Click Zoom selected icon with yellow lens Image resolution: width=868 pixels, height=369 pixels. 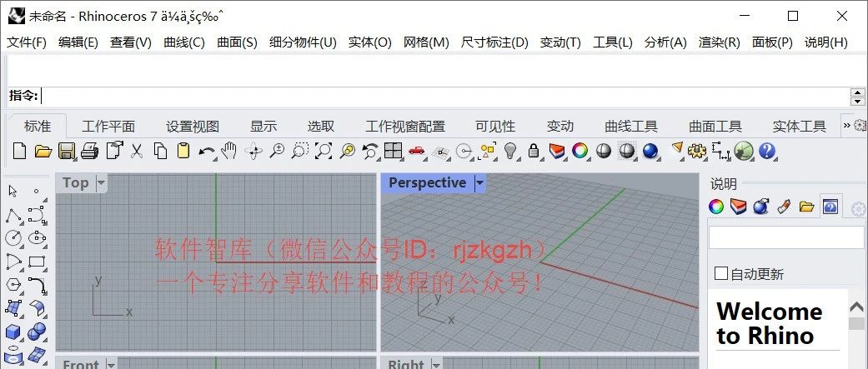coord(347,151)
